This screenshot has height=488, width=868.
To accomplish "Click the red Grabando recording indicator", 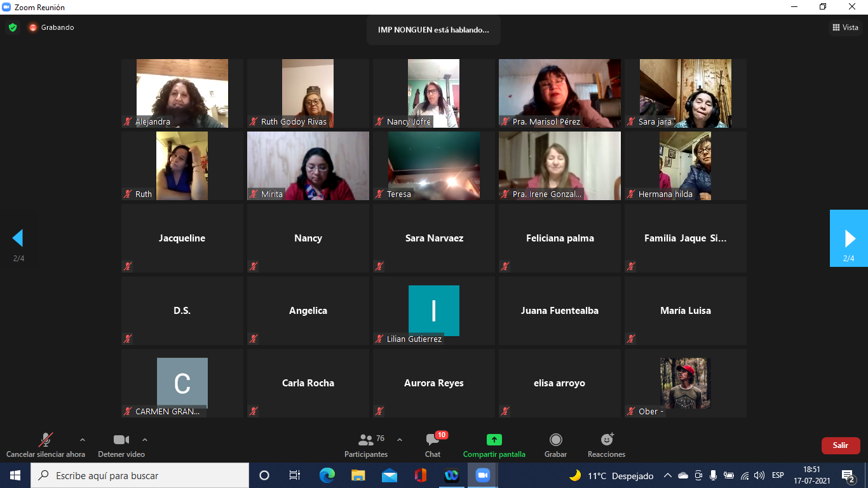I will click(x=51, y=27).
